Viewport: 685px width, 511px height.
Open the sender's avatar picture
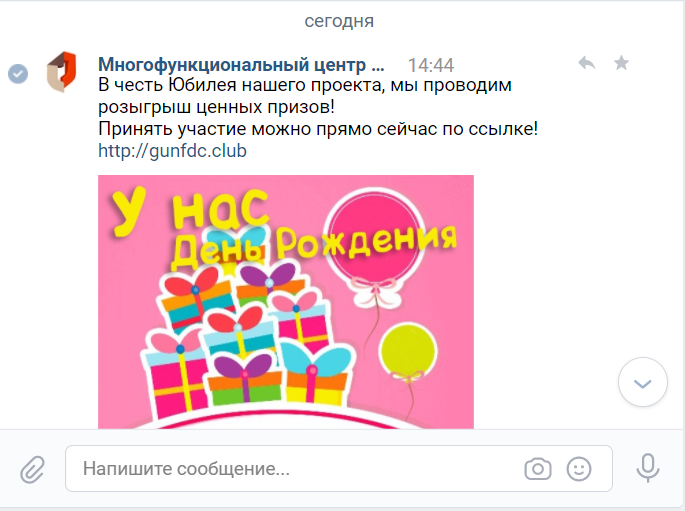click(62, 72)
